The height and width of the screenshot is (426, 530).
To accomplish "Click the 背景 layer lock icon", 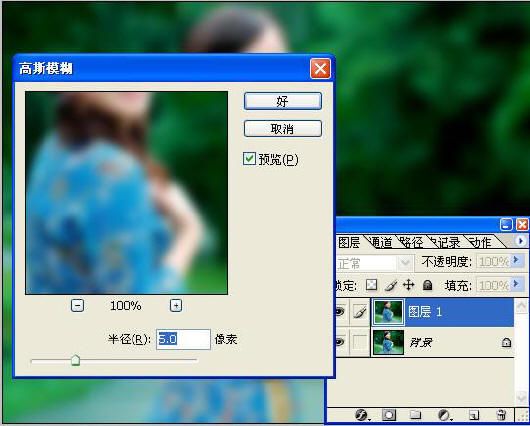I will 506,343.
